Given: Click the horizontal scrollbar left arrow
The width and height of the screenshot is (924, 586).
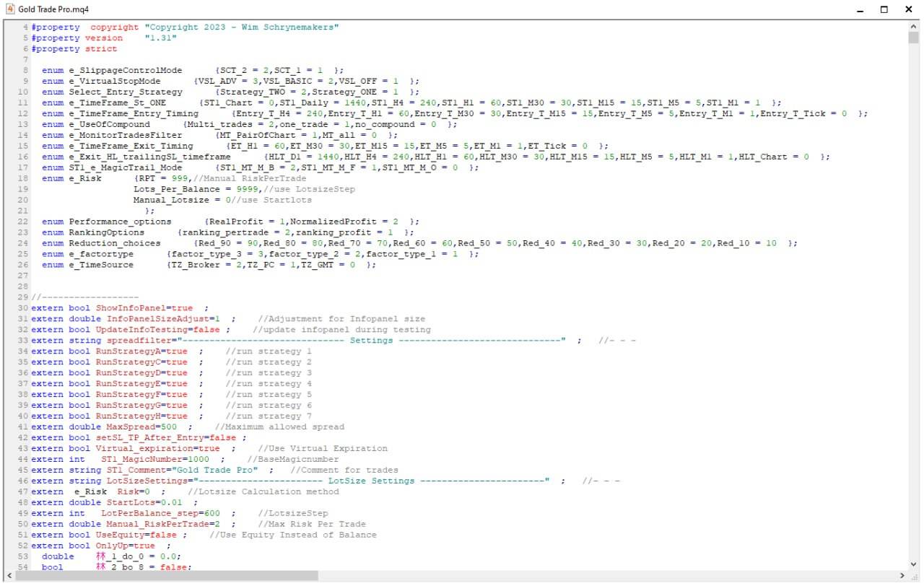Looking at the screenshot, I should (9, 576).
